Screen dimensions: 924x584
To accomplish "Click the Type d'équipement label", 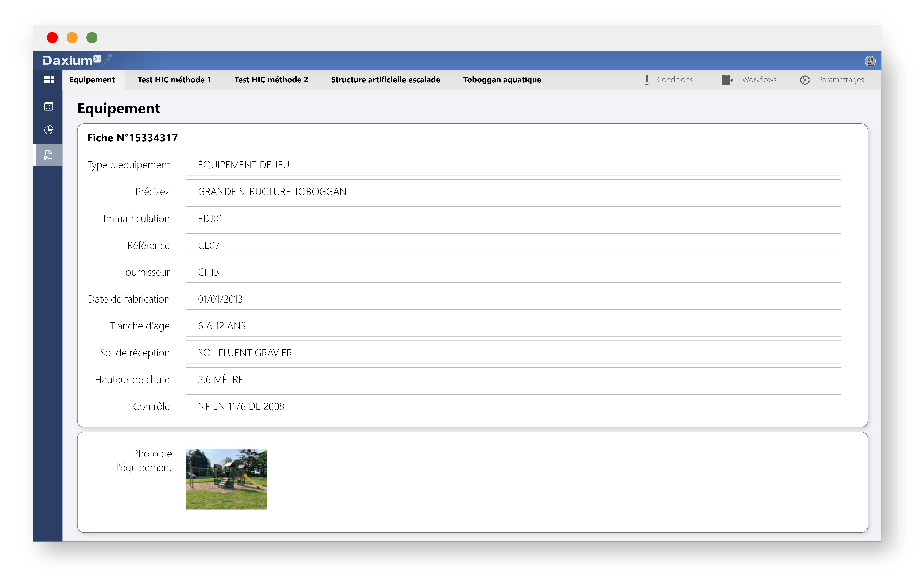I will (129, 165).
